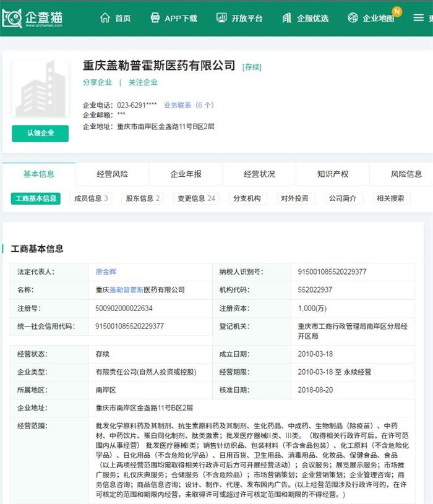The image size is (433, 504).
Task: Click the company building placeholder image
Action: (x=40, y=88)
